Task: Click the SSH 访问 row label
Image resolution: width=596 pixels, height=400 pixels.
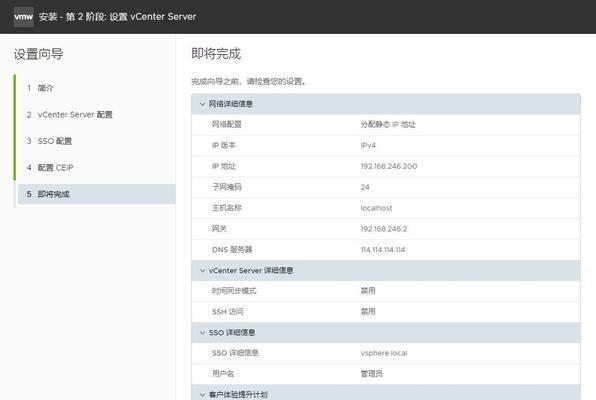Action: pos(227,312)
